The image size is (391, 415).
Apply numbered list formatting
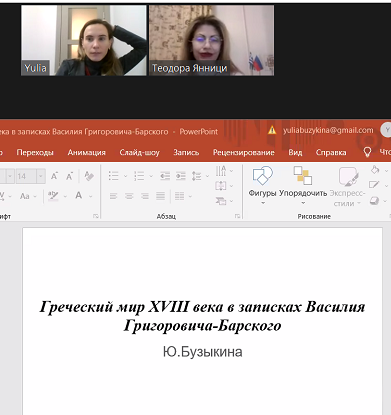139,176
